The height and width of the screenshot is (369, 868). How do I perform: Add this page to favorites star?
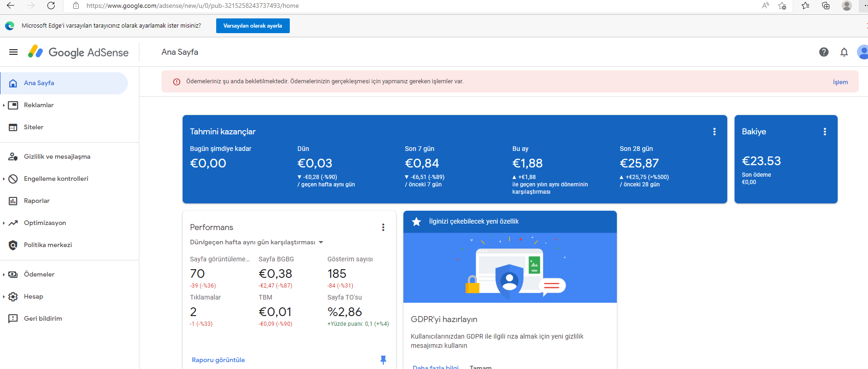(x=782, y=6)
